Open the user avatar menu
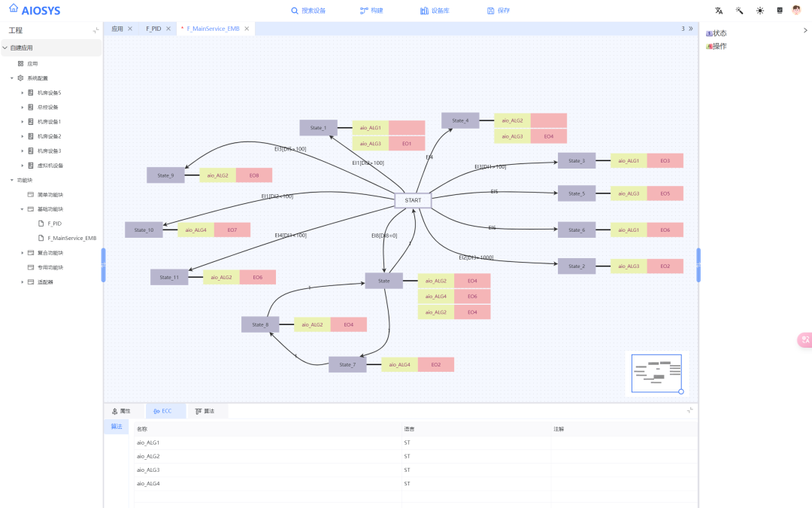812x508 pixels. tap(797, 11)
